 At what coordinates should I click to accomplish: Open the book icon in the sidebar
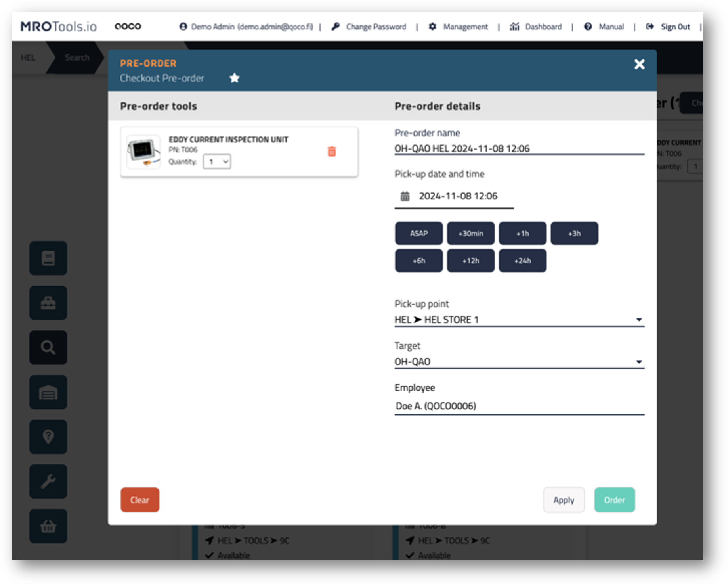pyautogui.click(x=48, y=258)
